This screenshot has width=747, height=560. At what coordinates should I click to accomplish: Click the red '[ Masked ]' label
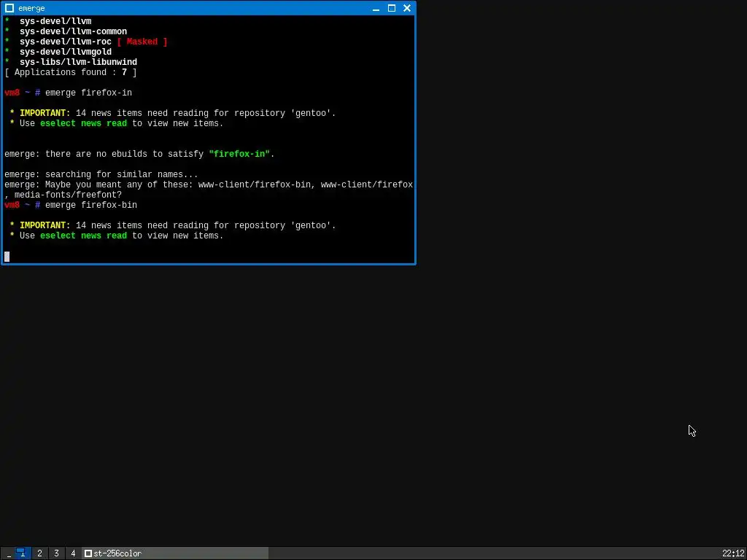142,42
